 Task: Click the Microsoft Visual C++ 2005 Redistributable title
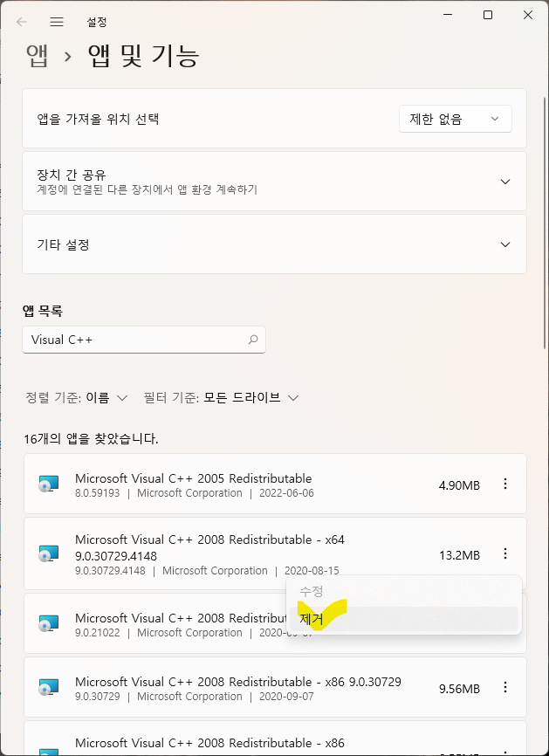click(x=193, y=478)
